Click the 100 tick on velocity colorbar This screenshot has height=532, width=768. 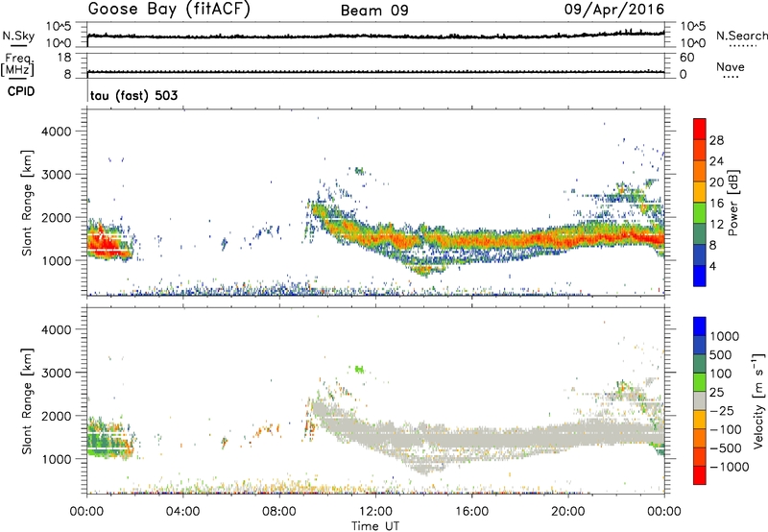click(x=721, y=374)
